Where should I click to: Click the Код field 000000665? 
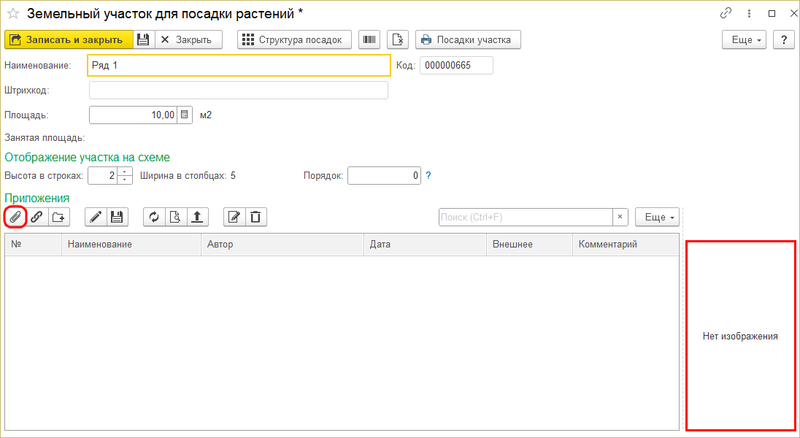pyautogui.click(x=457, y=65)
